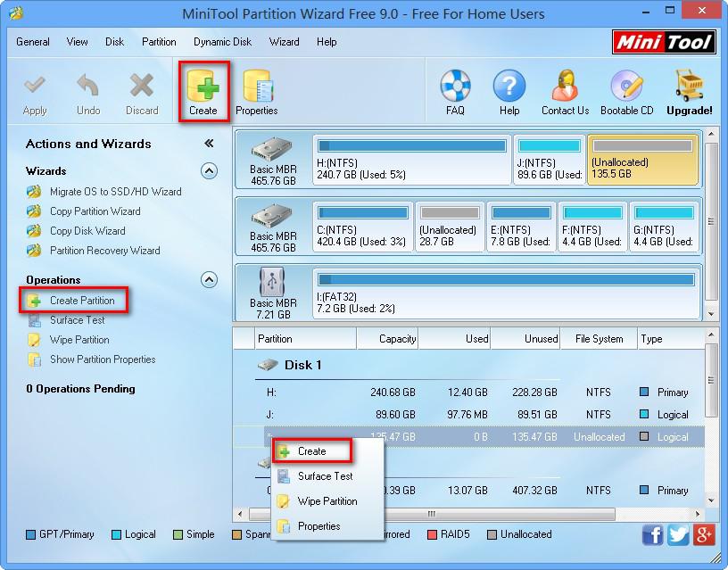The height and width of the screenshot is (570, 728).
Task: Open the Partition menu
Action: pos(159,41)
